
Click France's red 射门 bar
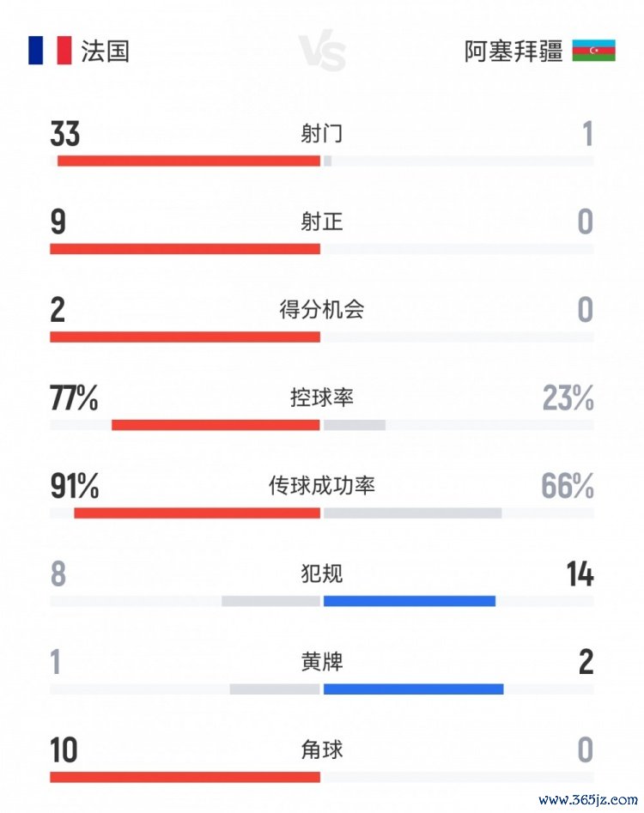click(x=188, y=161)
